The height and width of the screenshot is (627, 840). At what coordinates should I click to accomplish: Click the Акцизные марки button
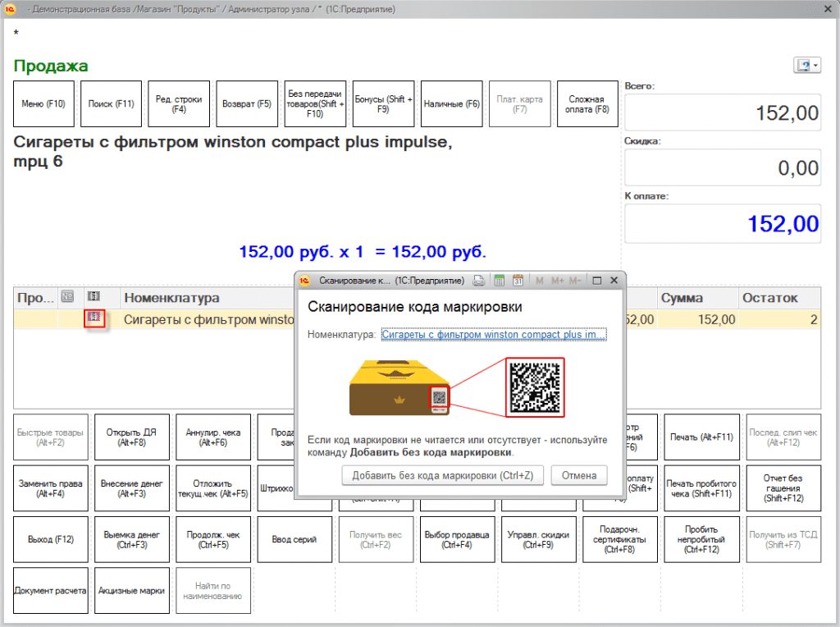131,590
